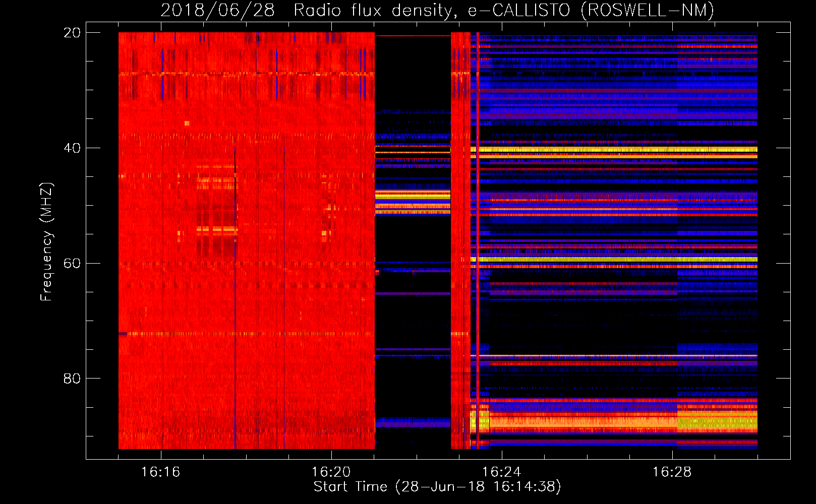Click the 16:16 time tick label
816x504 pixels.
160,472
